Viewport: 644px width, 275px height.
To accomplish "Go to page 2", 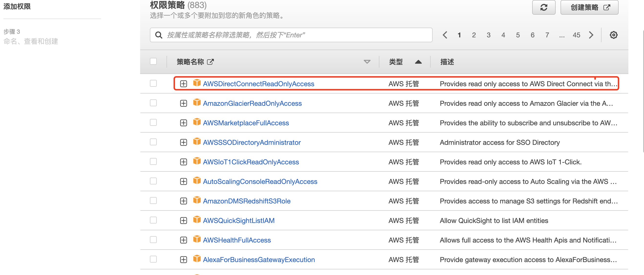I will (474, 35).
